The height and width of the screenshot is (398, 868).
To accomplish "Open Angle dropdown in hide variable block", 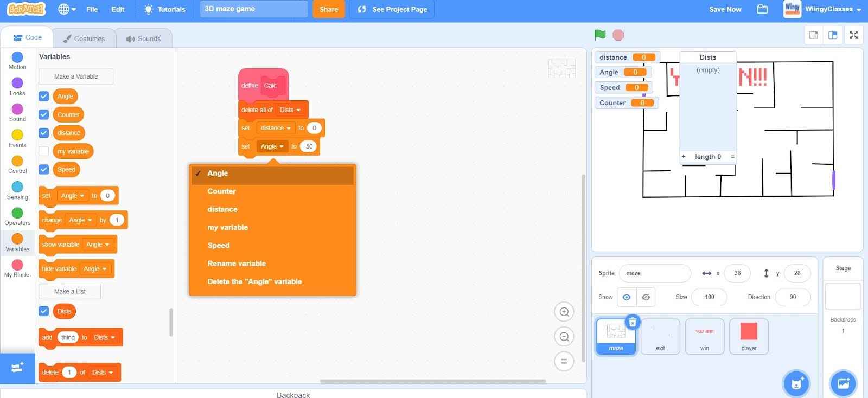I will [95, 269].
